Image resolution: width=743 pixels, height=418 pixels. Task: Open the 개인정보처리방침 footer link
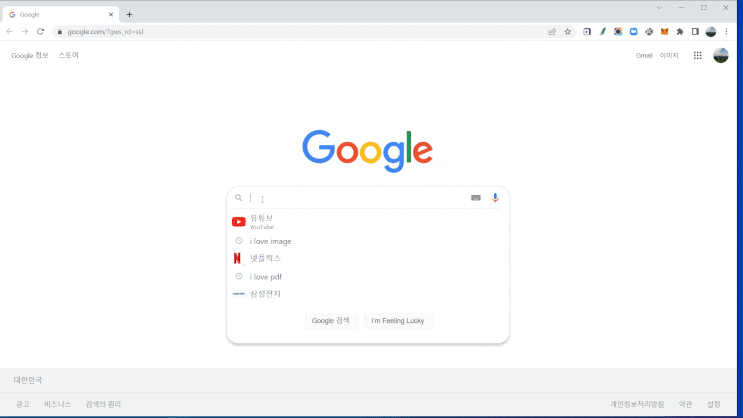637,404
